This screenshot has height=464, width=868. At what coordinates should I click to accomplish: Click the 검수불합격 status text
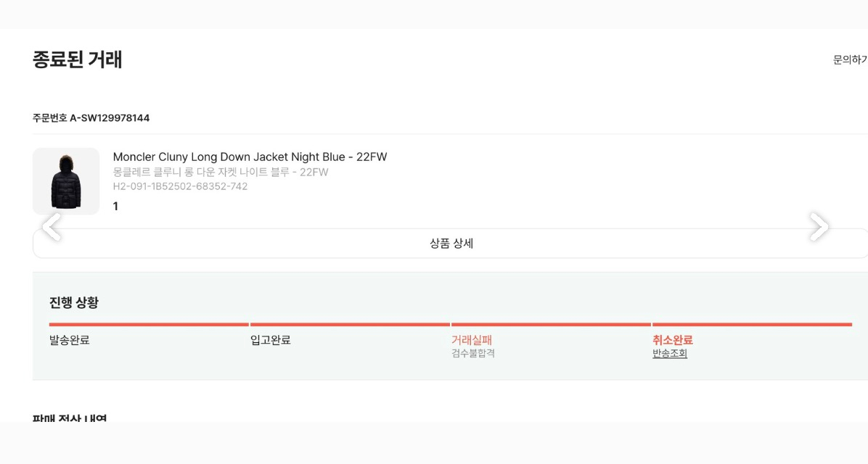point(473,354)
